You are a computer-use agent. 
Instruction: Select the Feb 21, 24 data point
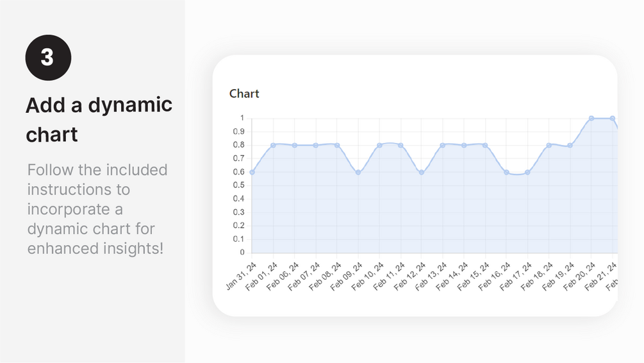coord(613,118)
